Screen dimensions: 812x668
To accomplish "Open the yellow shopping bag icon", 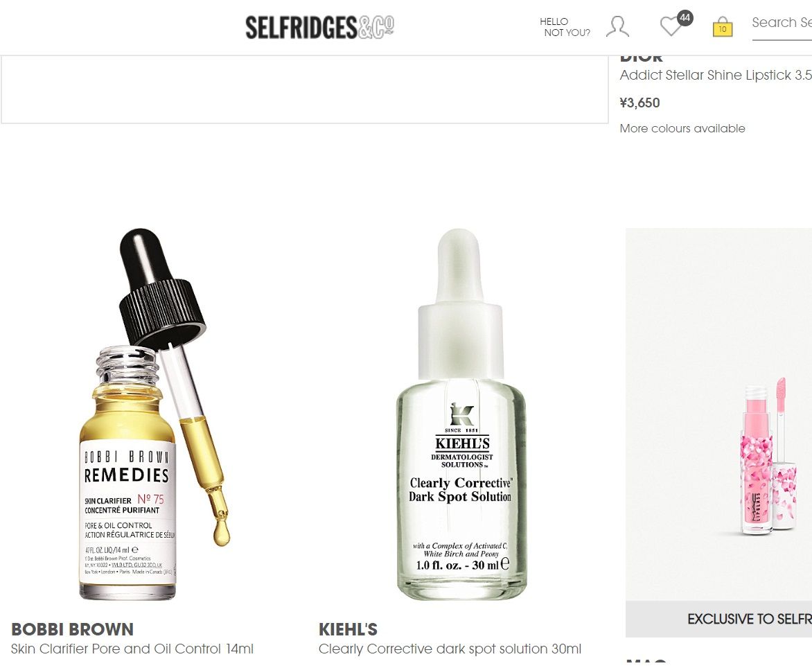I will click(723, 27).
